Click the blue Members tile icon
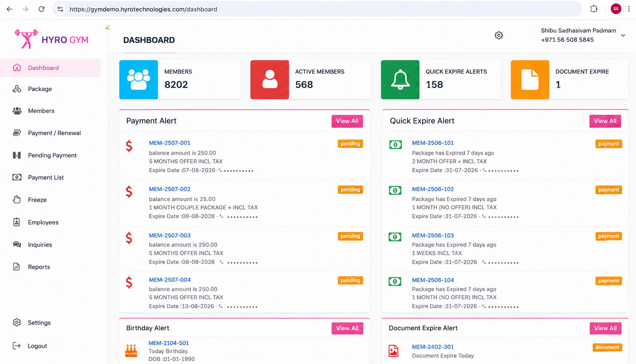 138,80
